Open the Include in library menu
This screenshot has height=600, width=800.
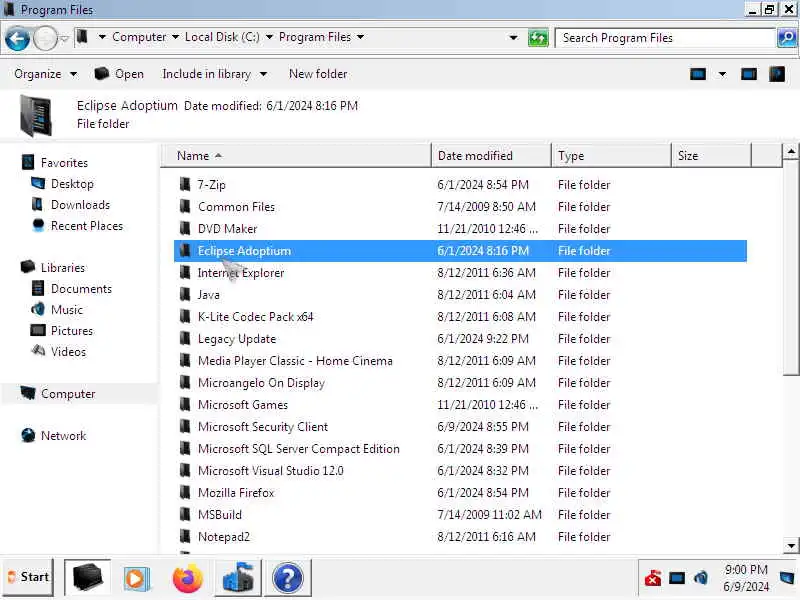(x=214, y=74)
